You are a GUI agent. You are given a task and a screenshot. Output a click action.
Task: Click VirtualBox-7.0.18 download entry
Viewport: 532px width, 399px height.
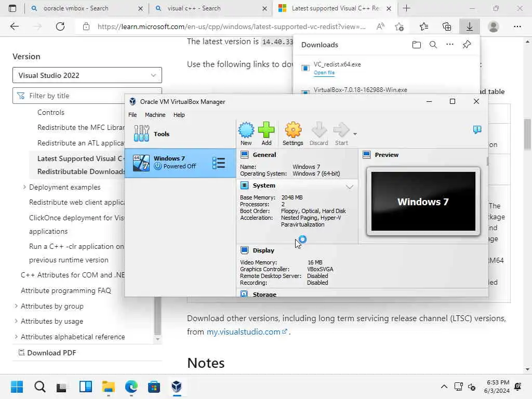pyautogui.click(x=361, y=90)
